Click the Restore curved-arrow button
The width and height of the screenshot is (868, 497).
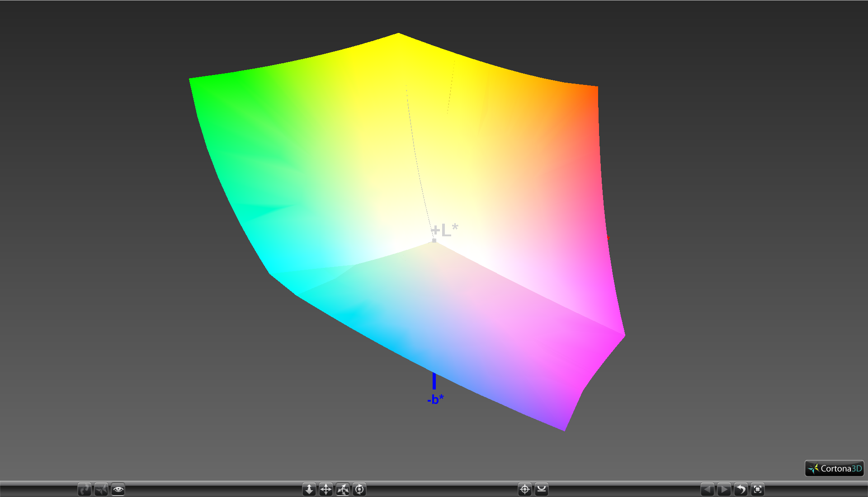click(741, 489)
